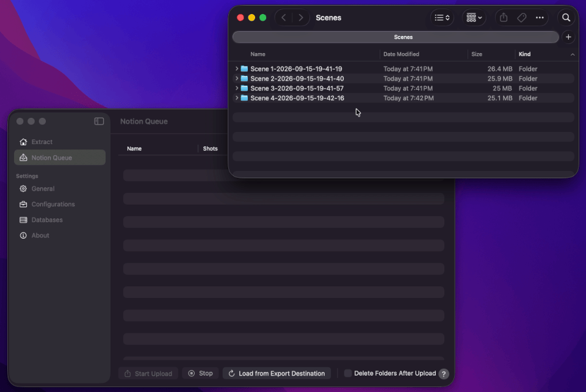Click the Configurations briefcase icon

23,205
